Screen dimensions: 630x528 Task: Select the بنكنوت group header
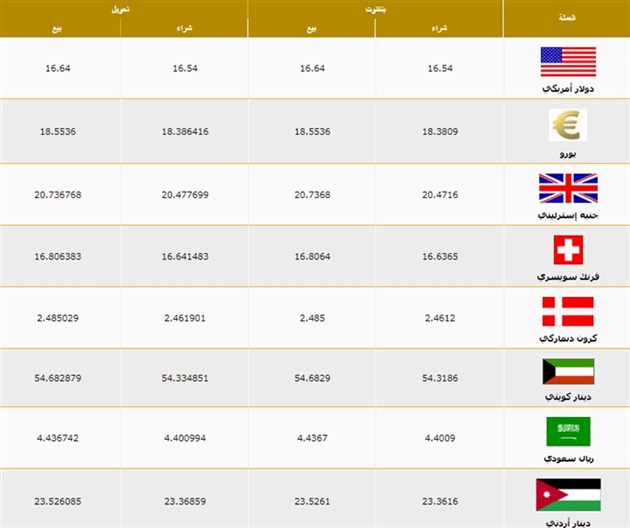pyautogui.click(x=376, y=8)
